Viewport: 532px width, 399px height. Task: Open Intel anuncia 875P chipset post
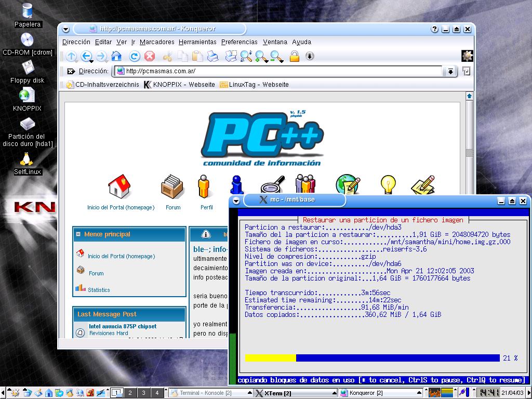[x=123, y=326]
